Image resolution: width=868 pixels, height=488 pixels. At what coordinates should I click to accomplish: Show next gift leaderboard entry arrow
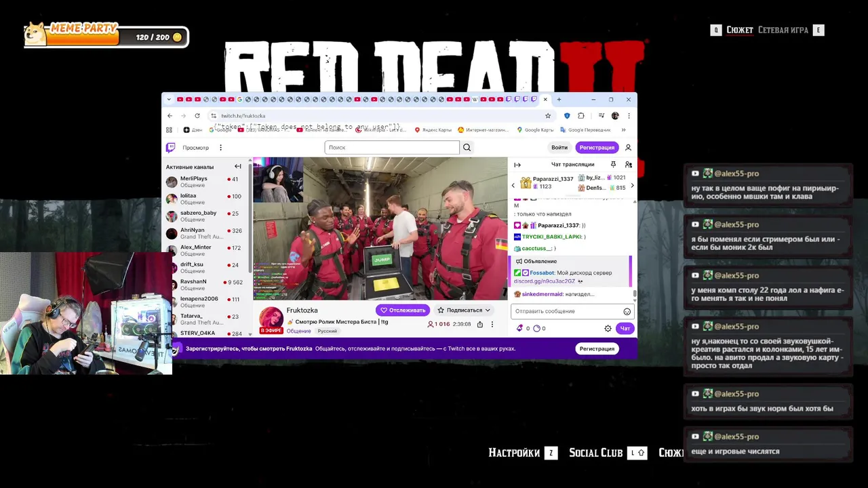(x=632, y=185)
